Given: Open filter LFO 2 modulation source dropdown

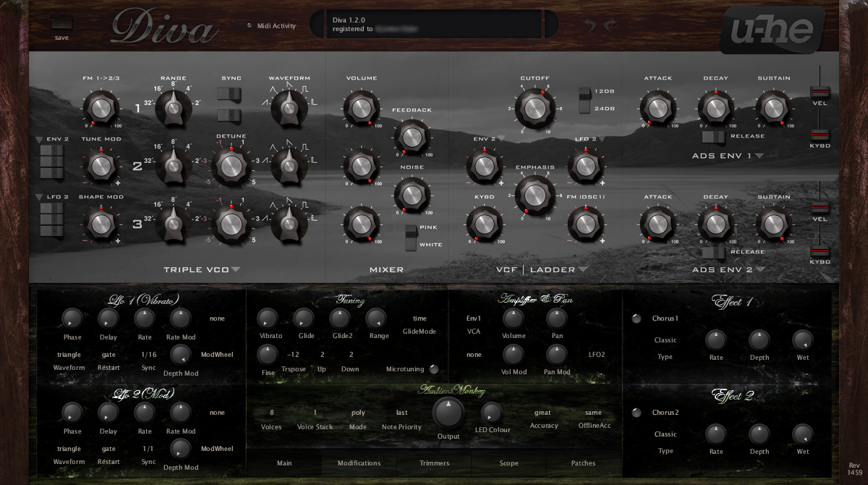Looking at the screenshot, I should pos(602,138).
